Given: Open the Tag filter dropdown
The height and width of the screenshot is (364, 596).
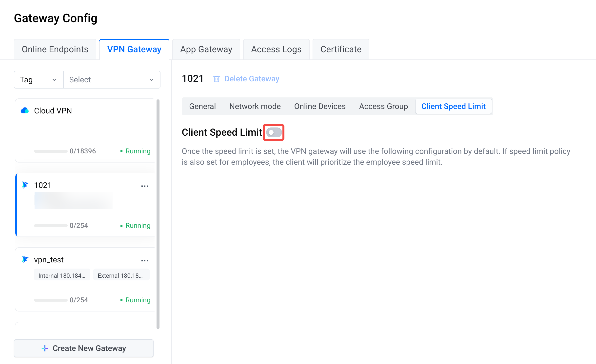Looking at the screenshot, I should 39,80.
